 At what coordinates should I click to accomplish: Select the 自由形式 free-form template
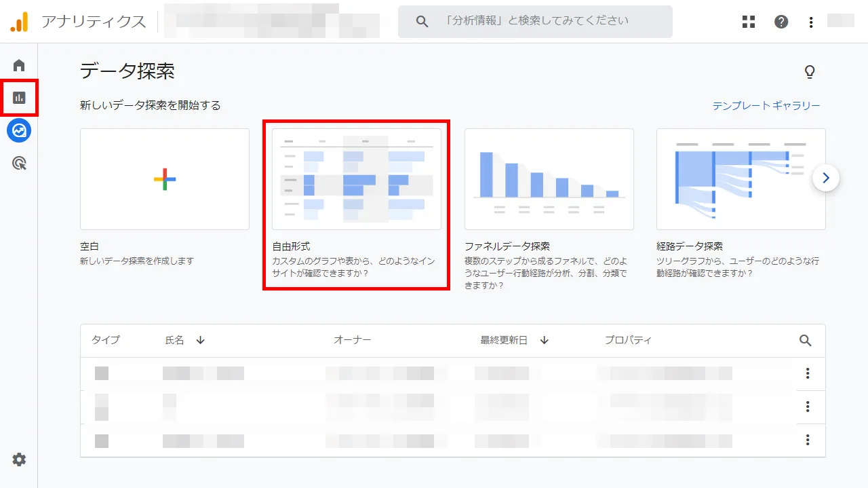tap(356, 179)
